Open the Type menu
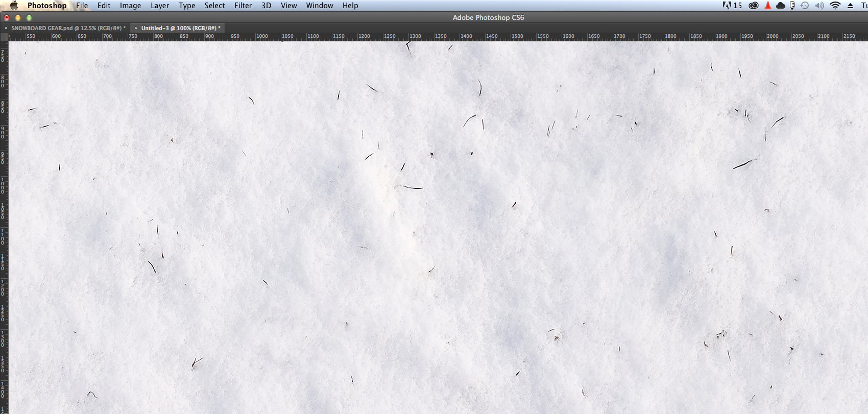Screen dimensions: 868x414 pyautogui.click(x=187, y=6)
